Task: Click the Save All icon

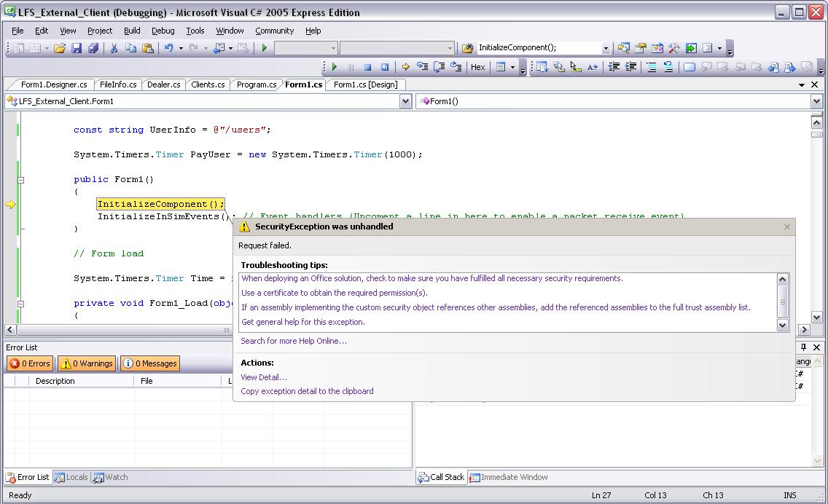Action: [x=93, y=48]
